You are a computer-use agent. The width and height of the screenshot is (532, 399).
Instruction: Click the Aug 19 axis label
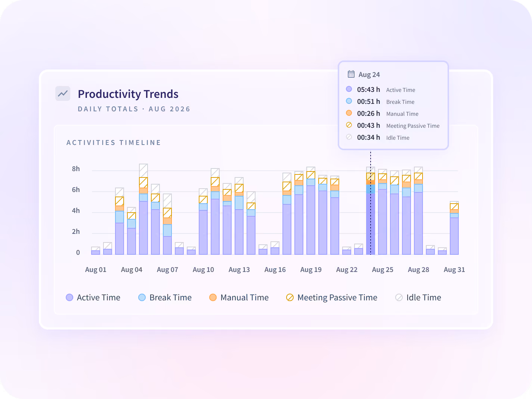click(311, 270)
